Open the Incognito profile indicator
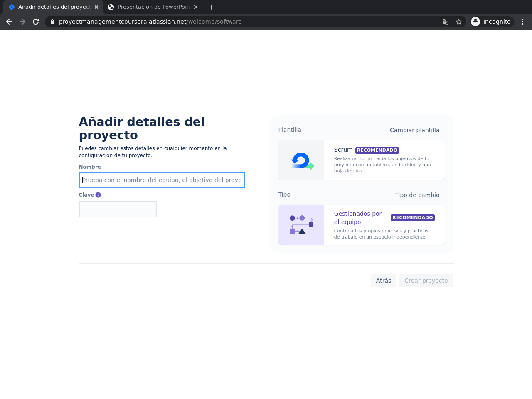 (492, 22)
